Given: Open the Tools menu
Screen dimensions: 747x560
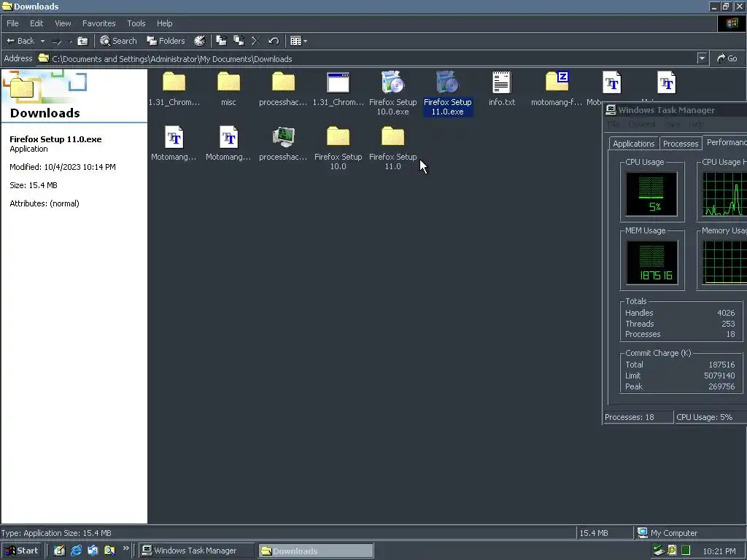Looking at the screenshot, I should point(136,23).
